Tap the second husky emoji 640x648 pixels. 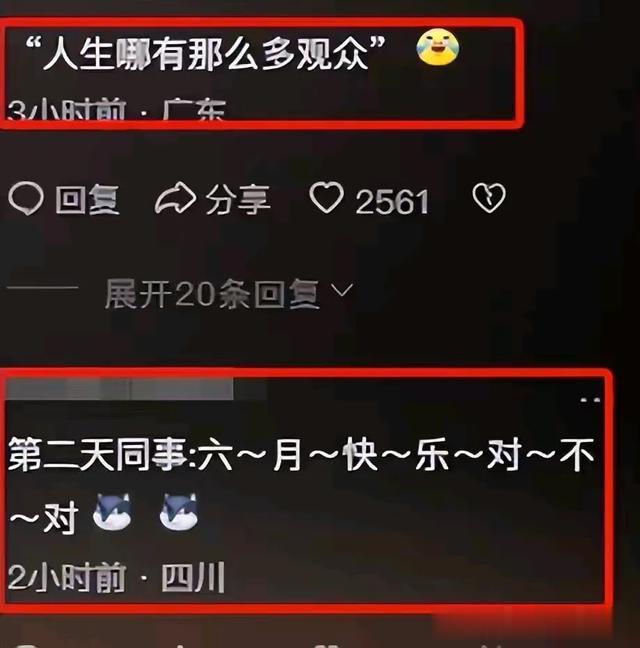tap(178, 511)
